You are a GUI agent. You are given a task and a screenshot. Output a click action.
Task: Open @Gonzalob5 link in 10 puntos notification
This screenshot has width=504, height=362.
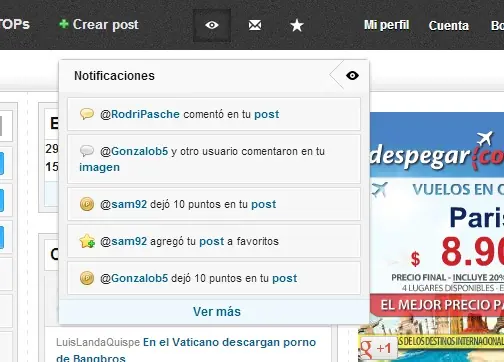134,278
